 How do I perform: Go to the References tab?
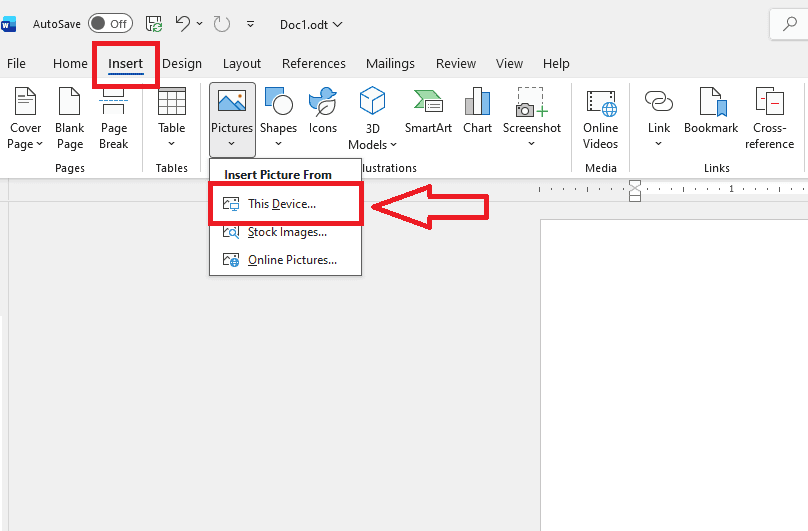(313, 63)
